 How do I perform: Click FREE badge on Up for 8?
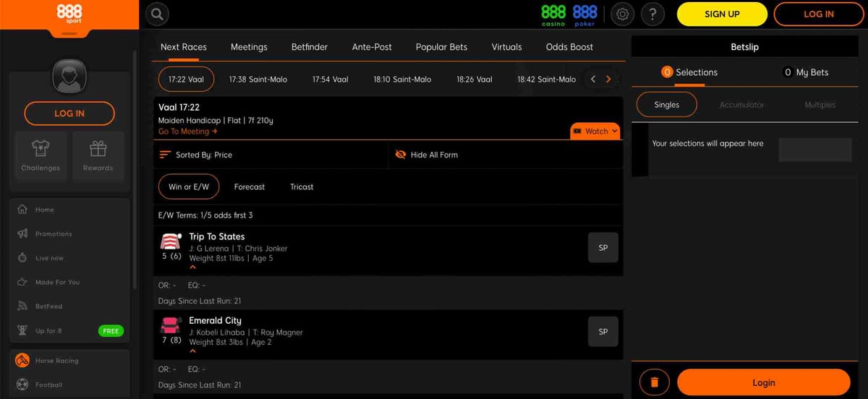click(x=111, y=331)
